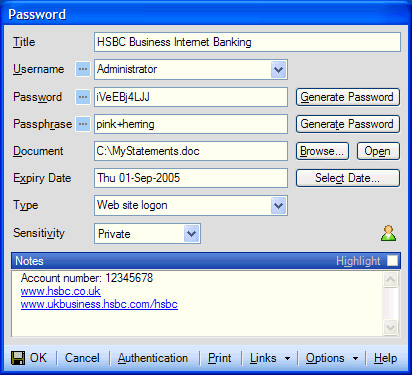
Task: Click the Password field showing iVeEBj4LJJ
Action: click(191, 97)
